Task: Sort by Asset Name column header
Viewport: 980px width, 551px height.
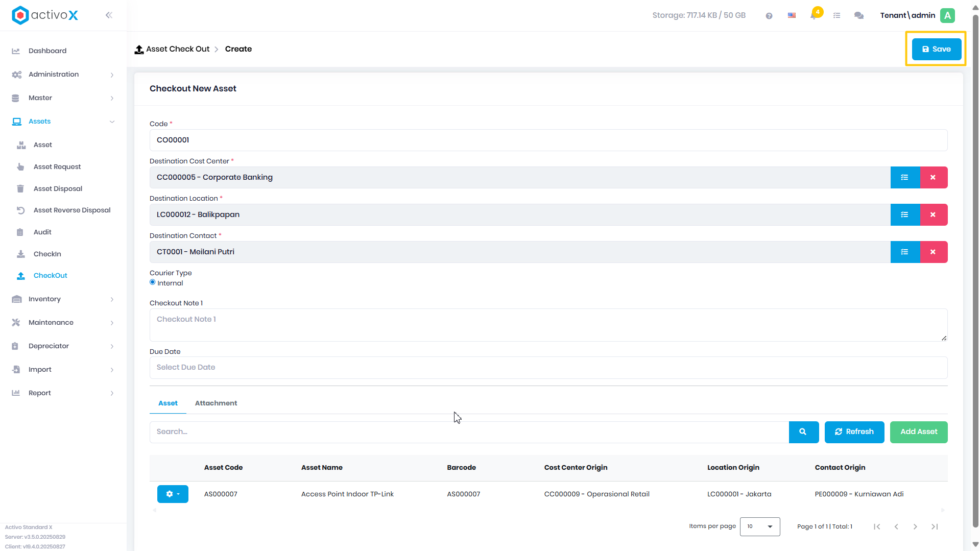Action: [322, 468]
